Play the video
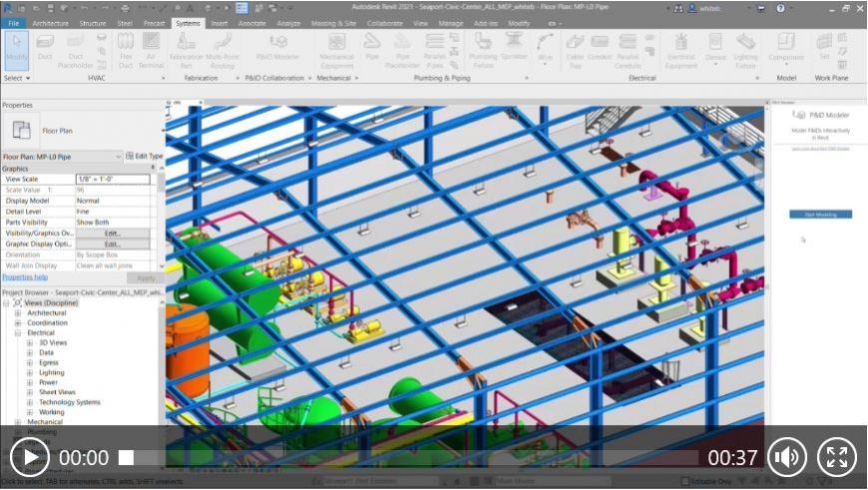The height and width of the screenshot is (490, 868). click(30, 457)
